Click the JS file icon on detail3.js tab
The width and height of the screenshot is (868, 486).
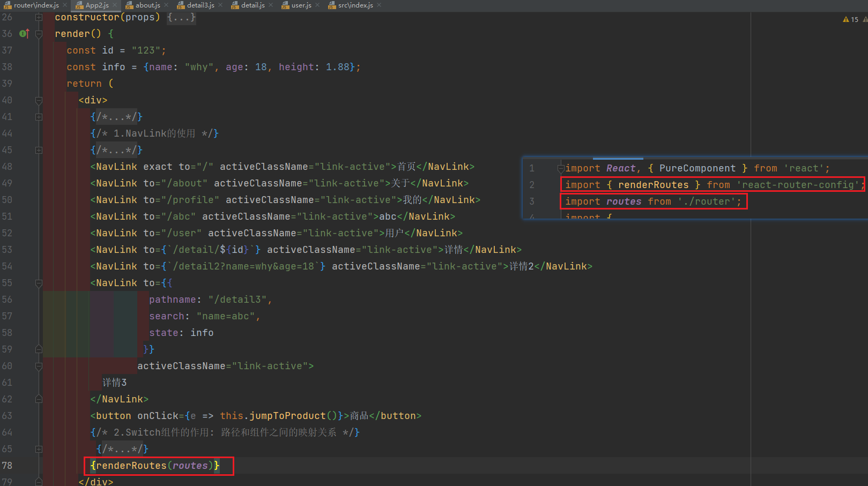tap(181, 5)
